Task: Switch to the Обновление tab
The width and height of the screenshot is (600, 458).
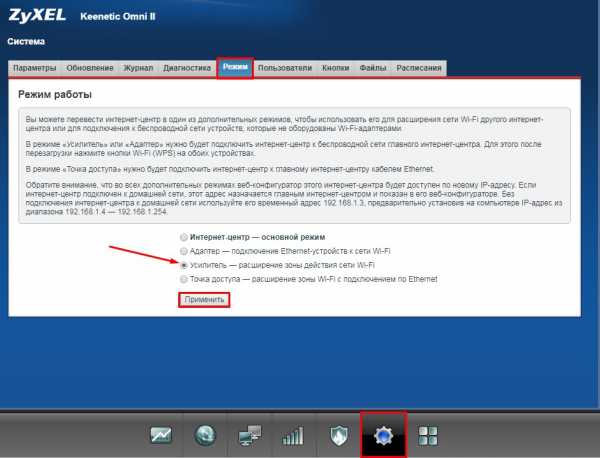Action: tap(90, 68)
